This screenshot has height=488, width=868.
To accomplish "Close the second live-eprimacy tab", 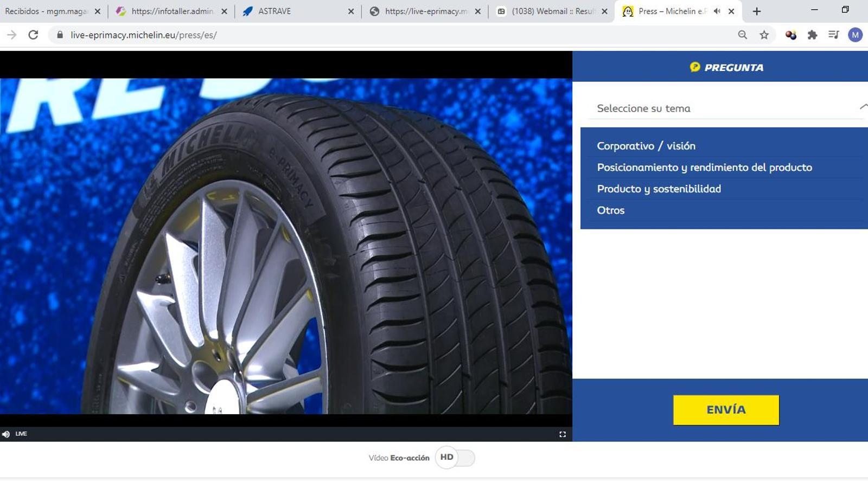I will (477, 11).
